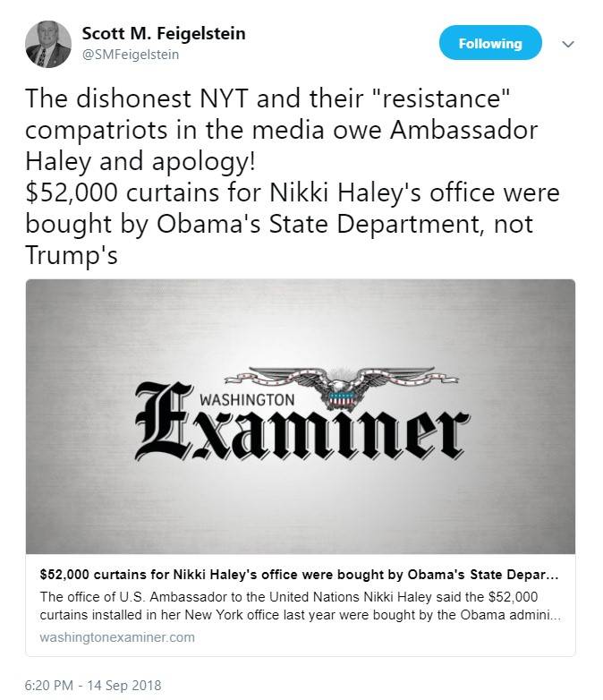Screen dimensions: 603x700
Task: Click the blackletter Examiner wordmark
Action: click(301, 423)
